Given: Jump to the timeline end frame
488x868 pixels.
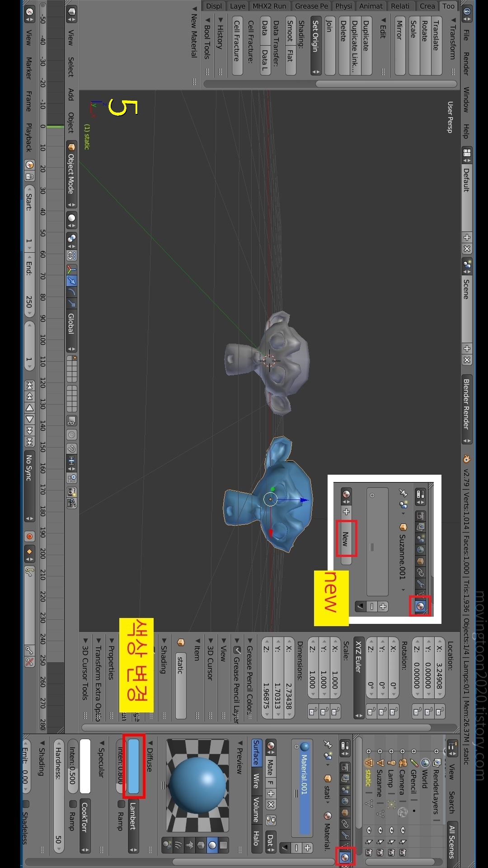Looking at the screenshot, I should (29, 442).
